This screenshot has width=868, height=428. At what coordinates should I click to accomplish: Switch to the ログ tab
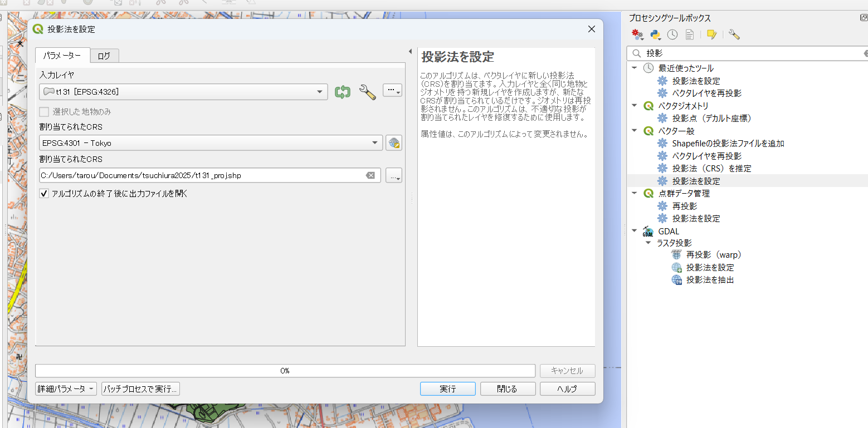[104, 56]
